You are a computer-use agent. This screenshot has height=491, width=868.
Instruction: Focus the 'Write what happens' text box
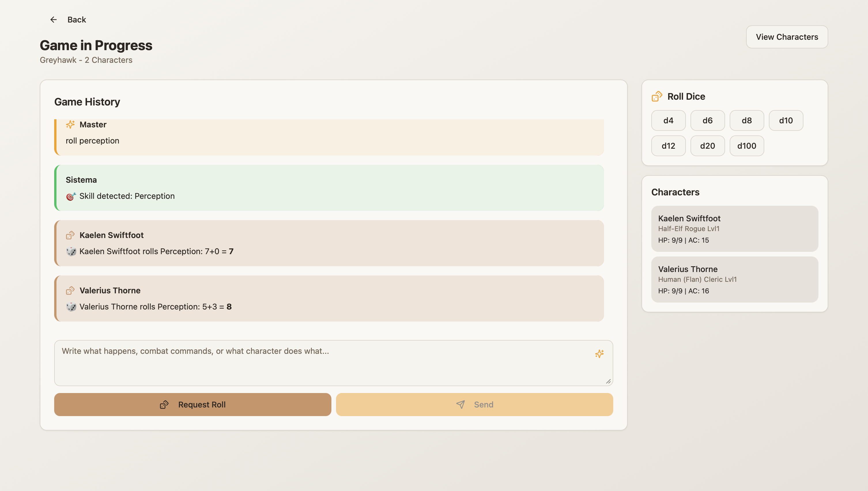pos(324,363)
